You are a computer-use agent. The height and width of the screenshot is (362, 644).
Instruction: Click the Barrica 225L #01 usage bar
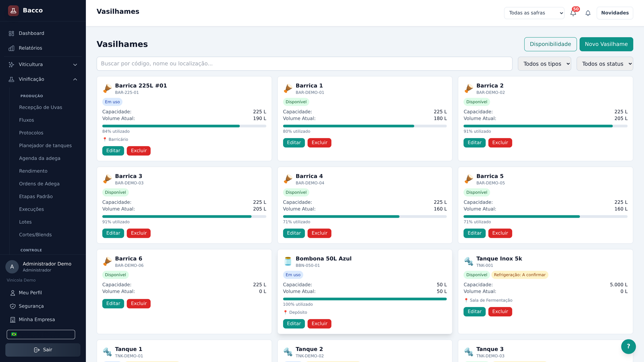coord(184,126)
